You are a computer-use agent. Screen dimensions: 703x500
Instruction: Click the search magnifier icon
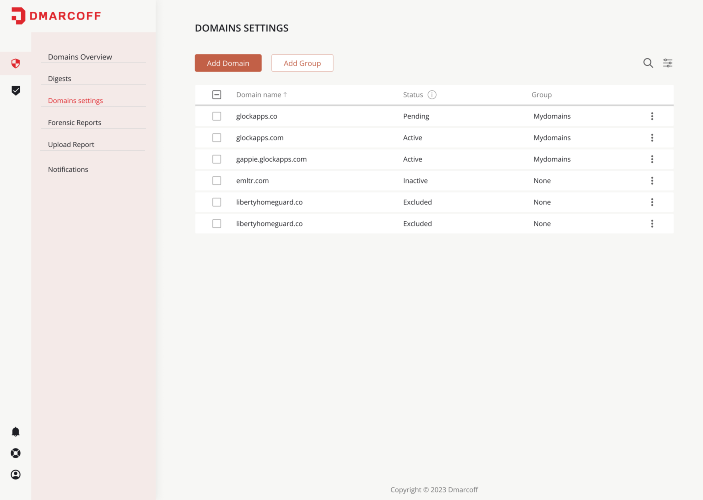[648, 63]
